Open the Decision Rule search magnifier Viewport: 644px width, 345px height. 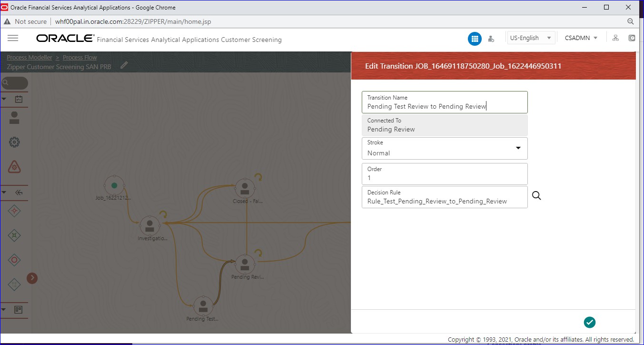[536, 195]
